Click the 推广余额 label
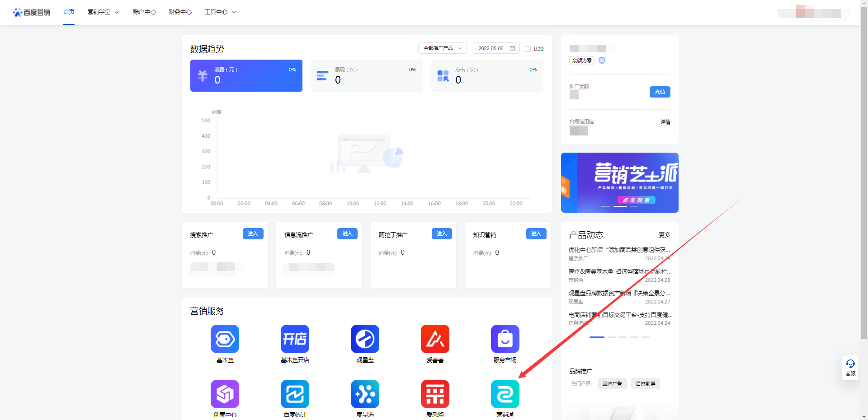 tap(579, 86)
